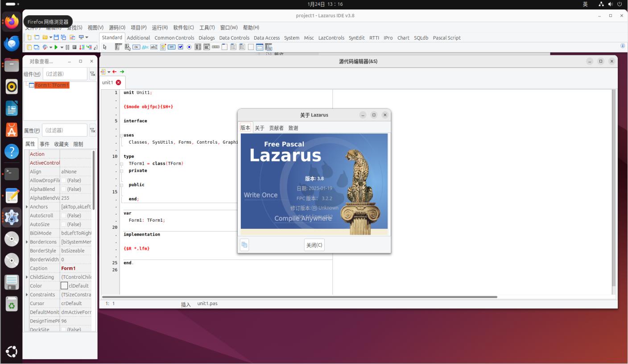Click copy version info icon in About dialog
This screenshot has height=364, width=628.
coord(244,244)
